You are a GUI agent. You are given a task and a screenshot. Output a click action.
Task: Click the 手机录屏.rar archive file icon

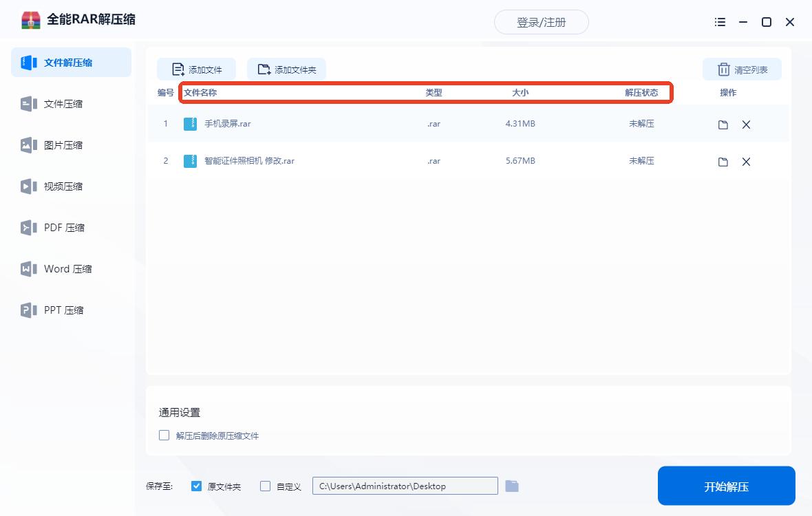[190, 124]
